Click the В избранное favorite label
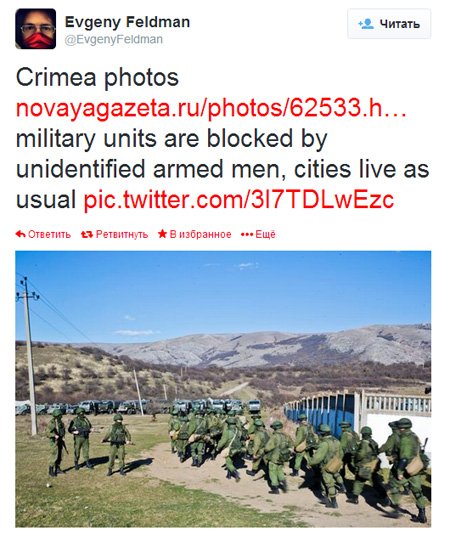 coord(200,234)
